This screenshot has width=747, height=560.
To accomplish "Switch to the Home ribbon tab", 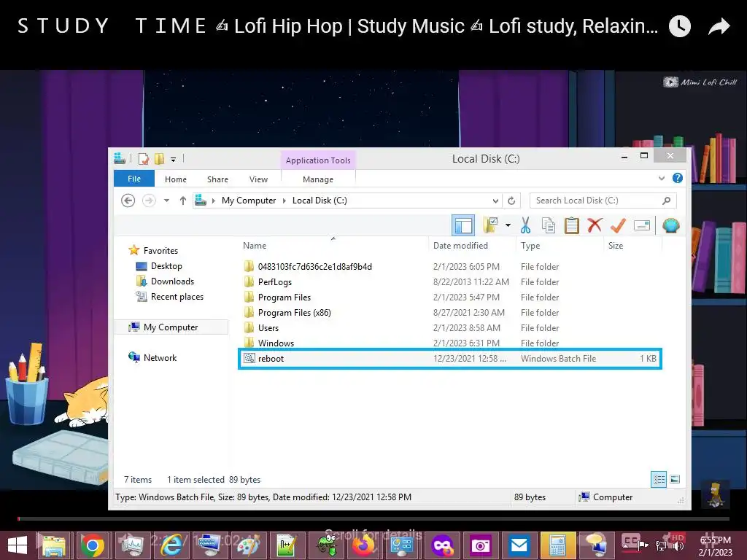I will (x=175, y=179).
